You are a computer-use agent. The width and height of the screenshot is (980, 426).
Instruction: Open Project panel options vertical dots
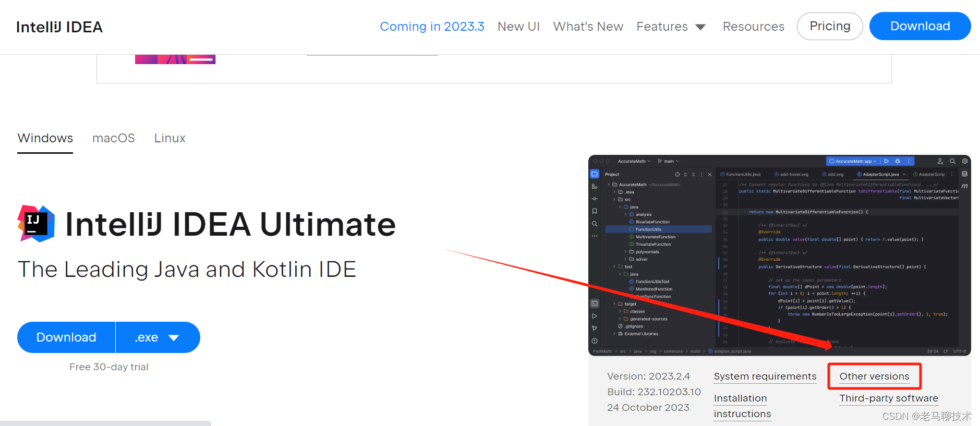pos(701,174)
